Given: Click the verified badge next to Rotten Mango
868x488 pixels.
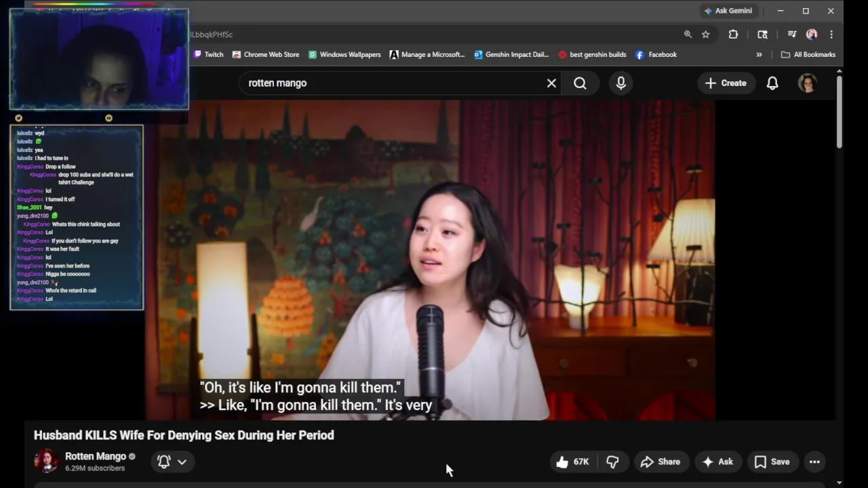Looking at the screenshot, I should (x=132, y=457).
